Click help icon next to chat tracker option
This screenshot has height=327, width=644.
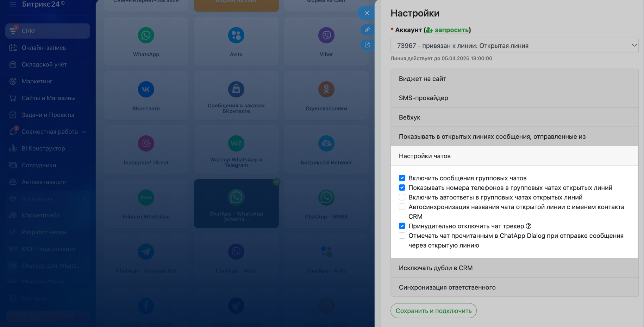(x=529, y=226)
